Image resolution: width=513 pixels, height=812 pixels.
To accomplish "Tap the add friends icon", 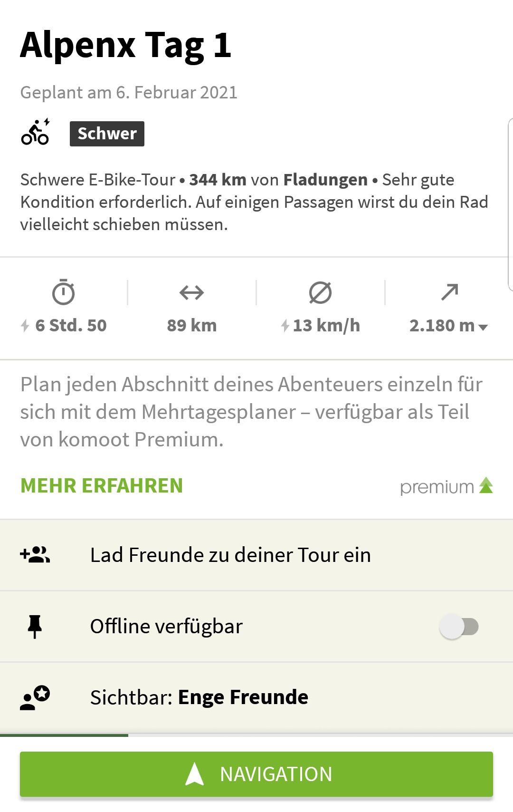I will pyautogui.click(x=35, y=555).
